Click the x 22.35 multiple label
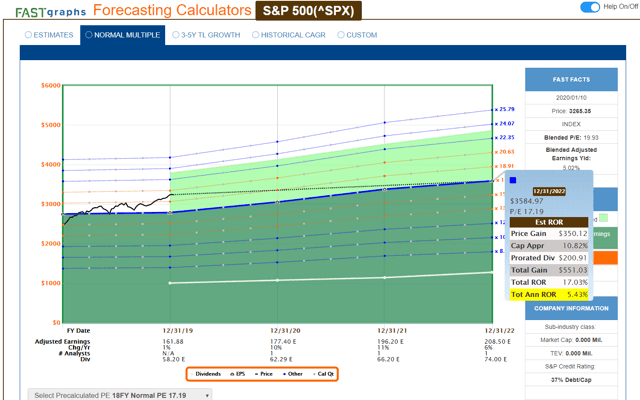This screenshot has width=640, height=400. coord(504,138)
